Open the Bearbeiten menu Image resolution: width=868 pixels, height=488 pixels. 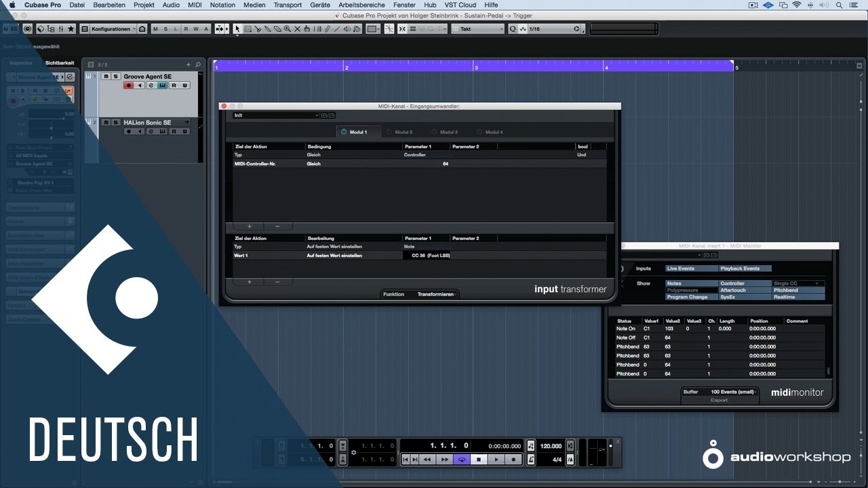(x=108, y=5)
